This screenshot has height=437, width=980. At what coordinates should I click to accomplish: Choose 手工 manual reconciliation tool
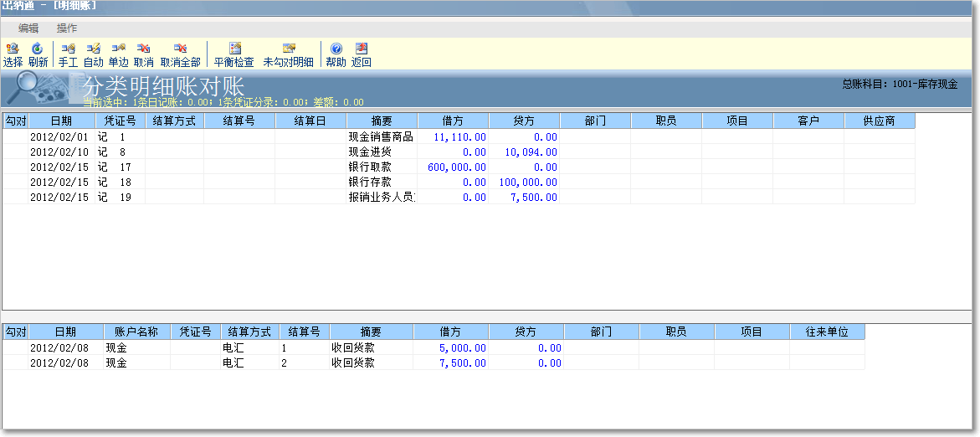point(68,55)
